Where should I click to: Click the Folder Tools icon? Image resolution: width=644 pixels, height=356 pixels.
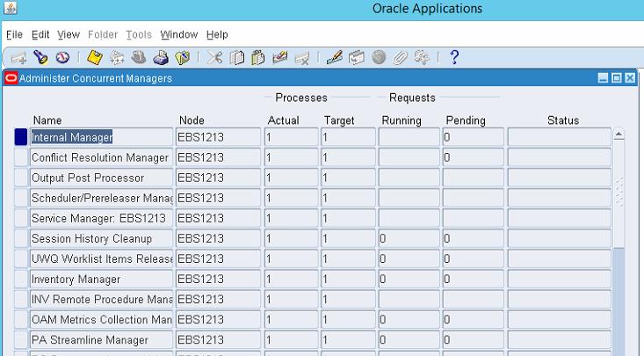pos(422,57)
